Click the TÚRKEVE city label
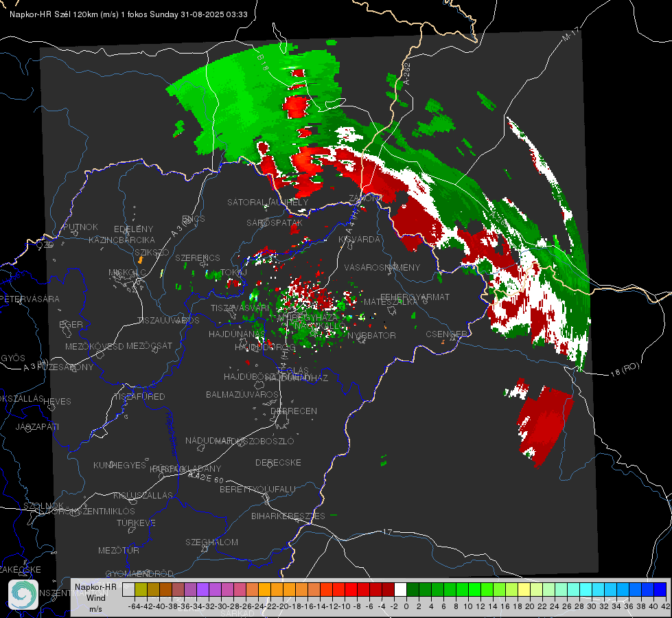Screen dimensions: 672x618 (x=136, y=523)
